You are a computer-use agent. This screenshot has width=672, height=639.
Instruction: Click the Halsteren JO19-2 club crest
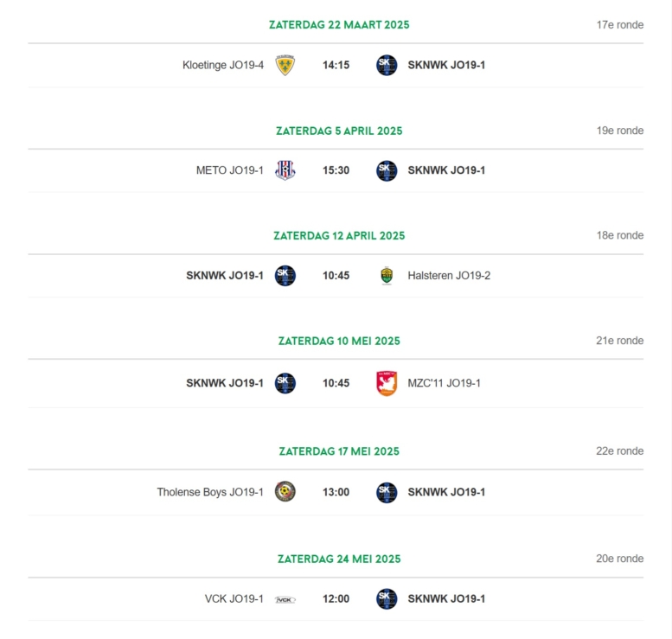387,276
